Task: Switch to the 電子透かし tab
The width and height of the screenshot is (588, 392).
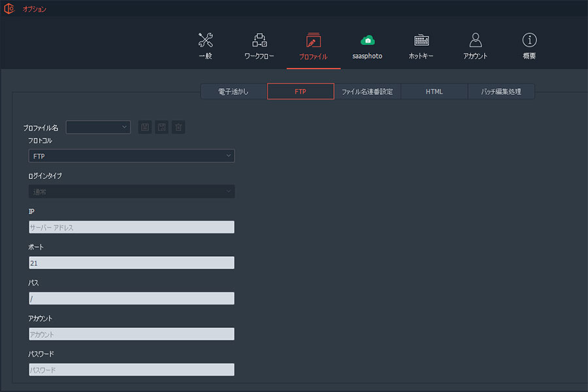Action: point(234,91)
